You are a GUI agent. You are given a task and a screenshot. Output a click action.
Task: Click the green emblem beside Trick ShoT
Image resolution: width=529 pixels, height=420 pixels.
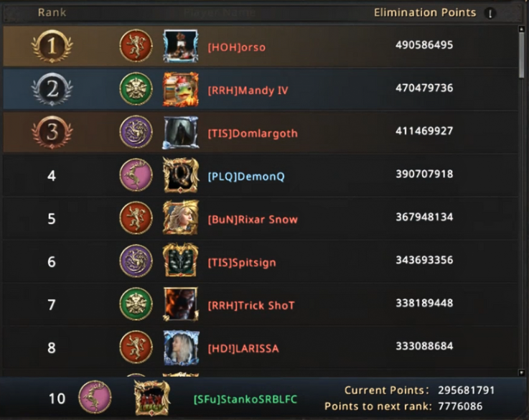(x=136, y=304)
